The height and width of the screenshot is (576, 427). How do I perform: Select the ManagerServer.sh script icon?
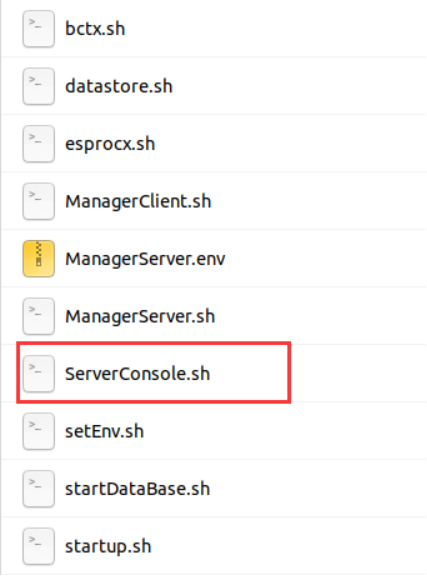click(x=39, y=316)
